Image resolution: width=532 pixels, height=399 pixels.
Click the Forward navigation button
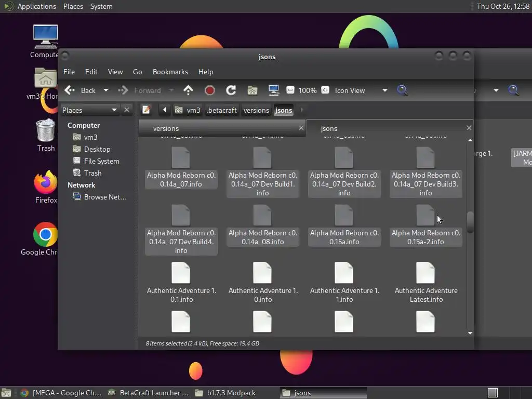coord(139,90)
